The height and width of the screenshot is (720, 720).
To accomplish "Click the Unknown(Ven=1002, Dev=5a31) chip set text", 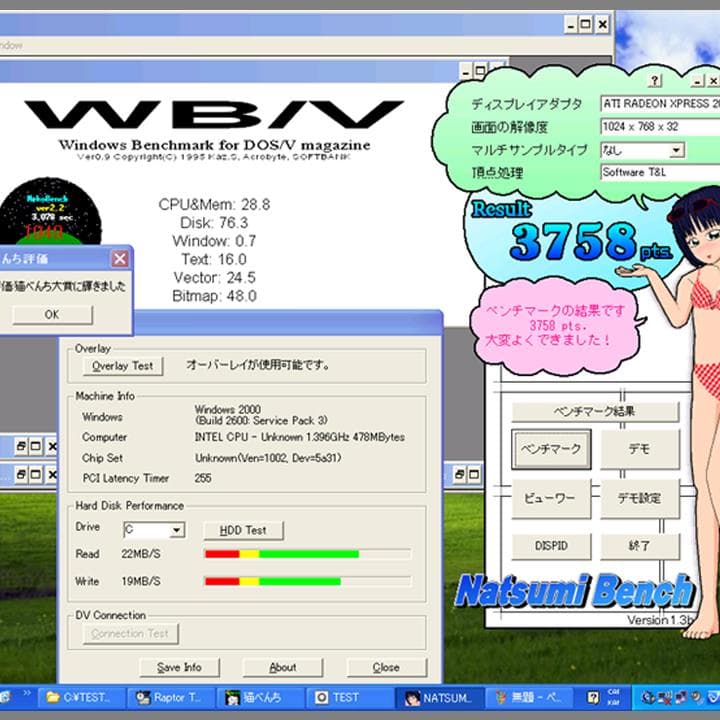I will click(x=268, y=458).
